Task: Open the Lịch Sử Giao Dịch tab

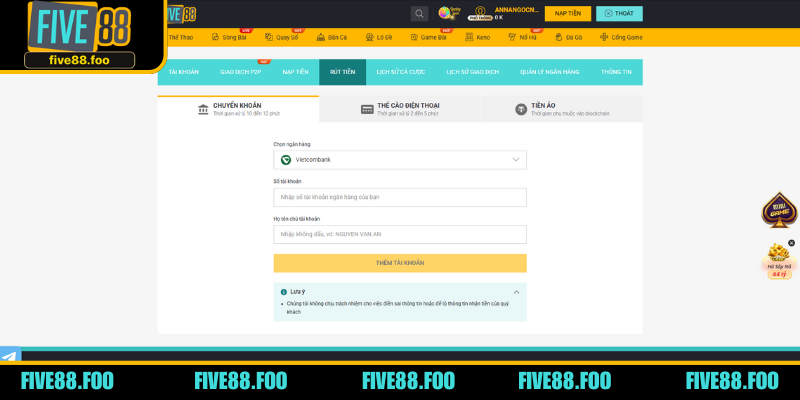Action: click(x=472, y=72)
